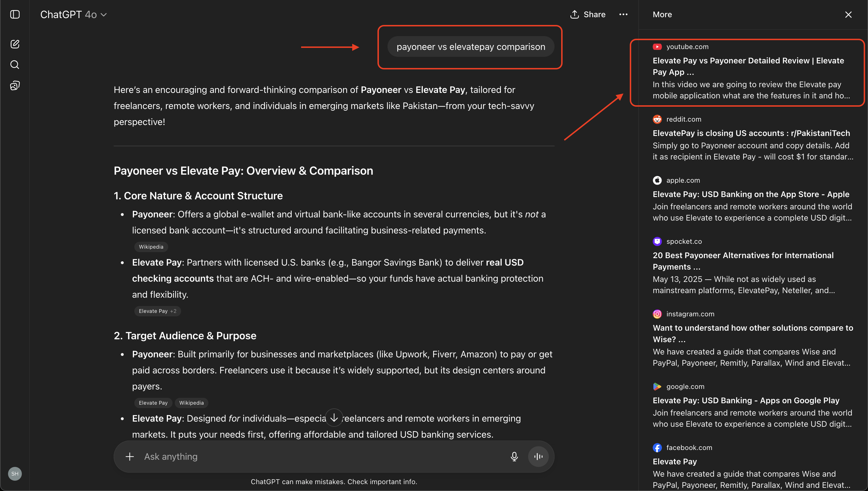Image resolution: width=868 pixels, height=491 pixels.
Task: Open the Wikipedia citation under Payoneer
Action: tap(151, 247)
